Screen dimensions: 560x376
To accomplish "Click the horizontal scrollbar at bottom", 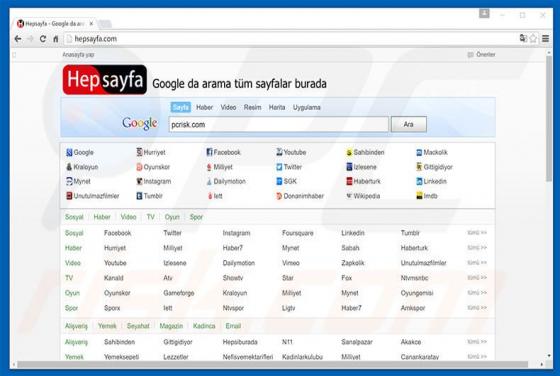I will click(x=273, y=364).
